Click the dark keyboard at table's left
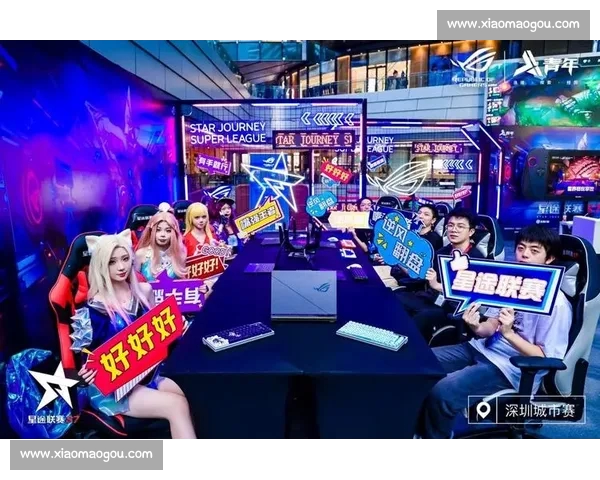Viewport: 600px width, 480px height. (238, 335)
